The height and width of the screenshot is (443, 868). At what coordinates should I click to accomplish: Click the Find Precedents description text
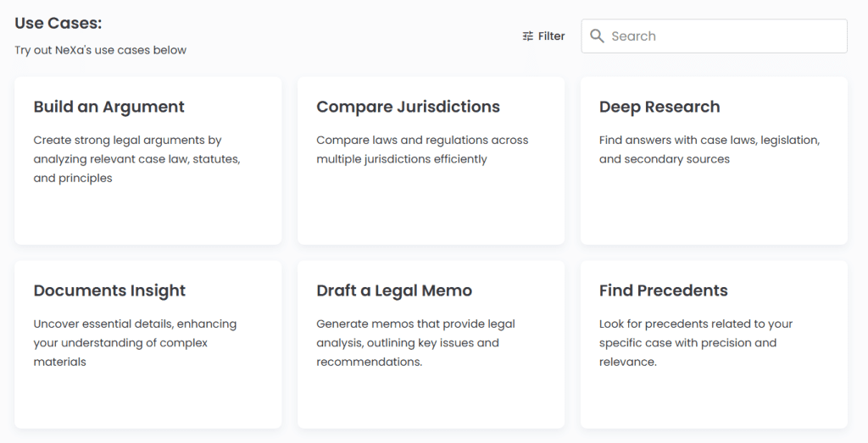696,343
